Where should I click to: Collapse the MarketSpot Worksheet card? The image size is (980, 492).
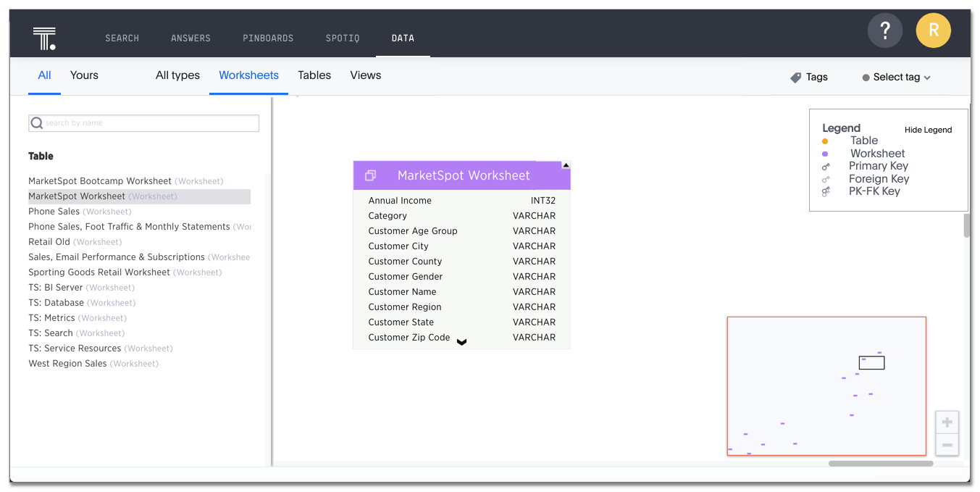pyautogui.click(x=566, y=164)
